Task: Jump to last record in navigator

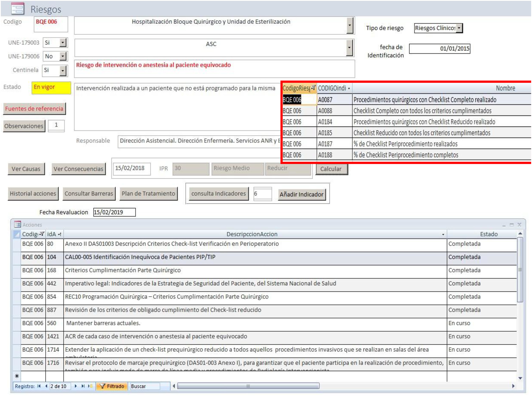Action: pos(83,386)
